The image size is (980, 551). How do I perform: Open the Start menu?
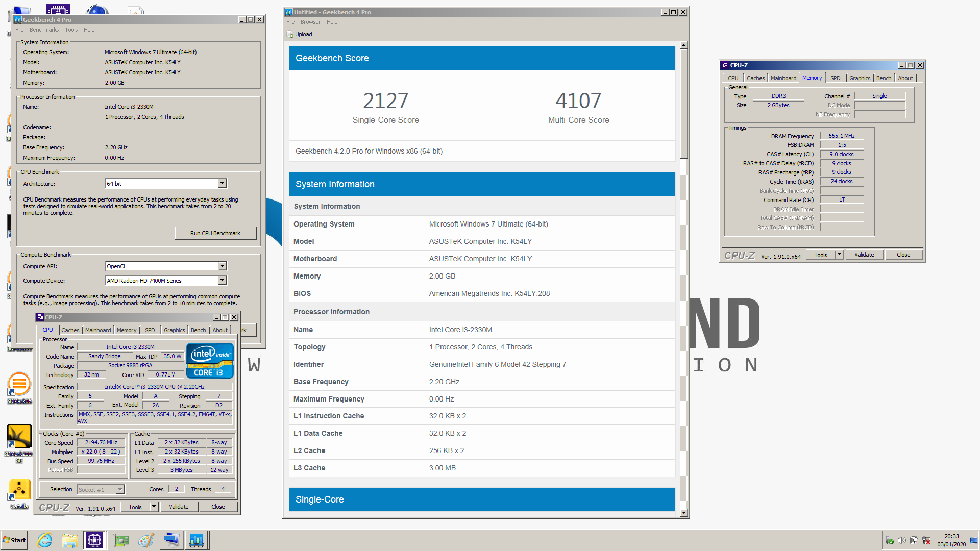point(14,540)
